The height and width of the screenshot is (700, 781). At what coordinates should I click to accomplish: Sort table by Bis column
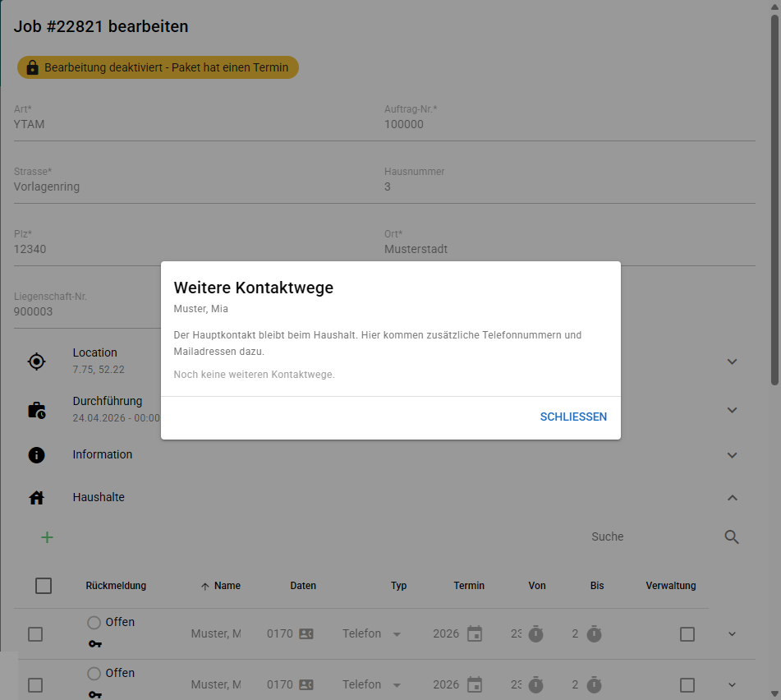(597, 586)
